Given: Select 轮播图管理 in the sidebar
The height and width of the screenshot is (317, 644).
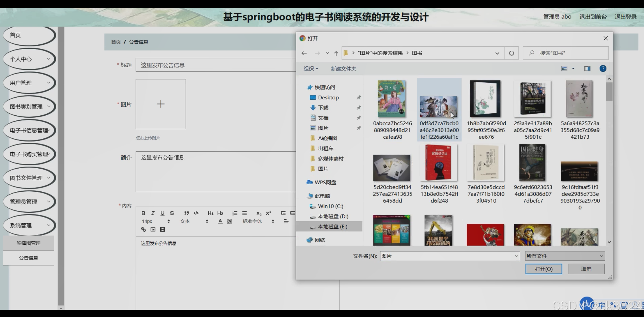Looking at the screenshot, I should [x=29, y=243].
